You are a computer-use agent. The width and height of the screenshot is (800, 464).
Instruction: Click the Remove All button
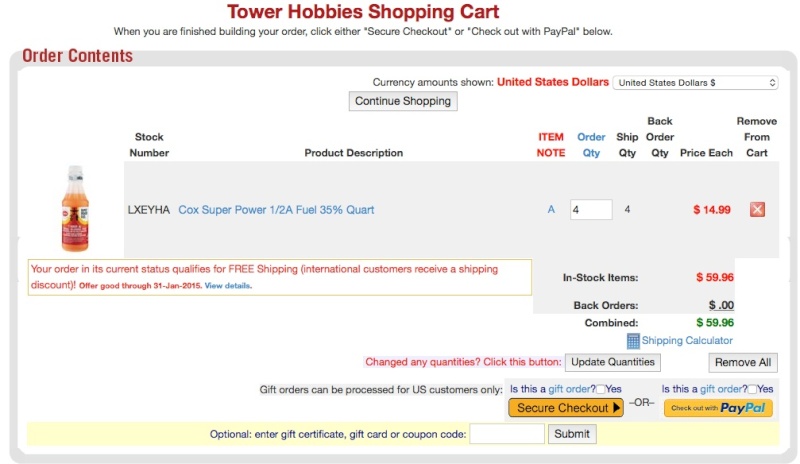point(743,362)
